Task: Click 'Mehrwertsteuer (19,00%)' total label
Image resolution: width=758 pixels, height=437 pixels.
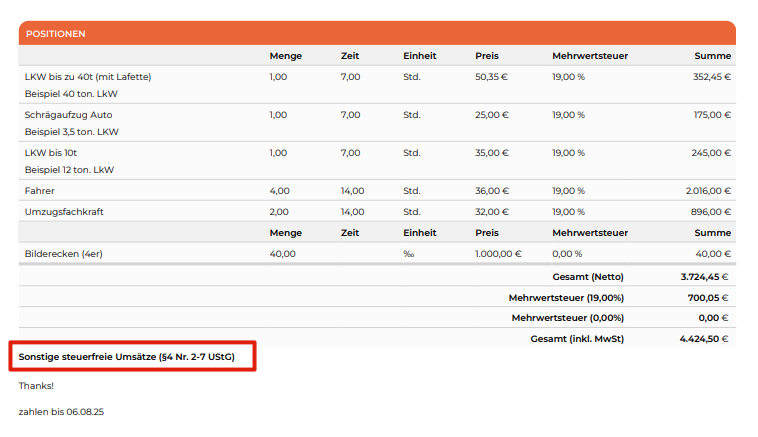Action: (566, 298)
